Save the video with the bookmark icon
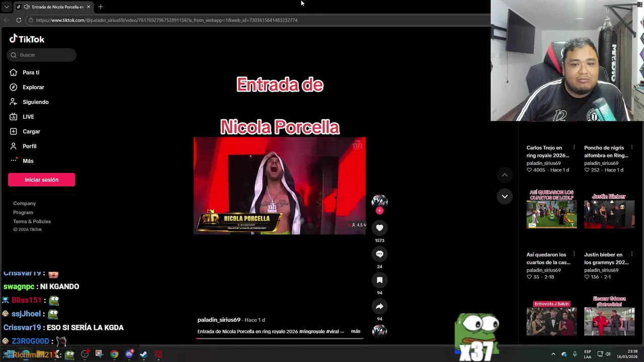Image resolution: width=644 pixels, height=362 pixels. pos(379,280)
